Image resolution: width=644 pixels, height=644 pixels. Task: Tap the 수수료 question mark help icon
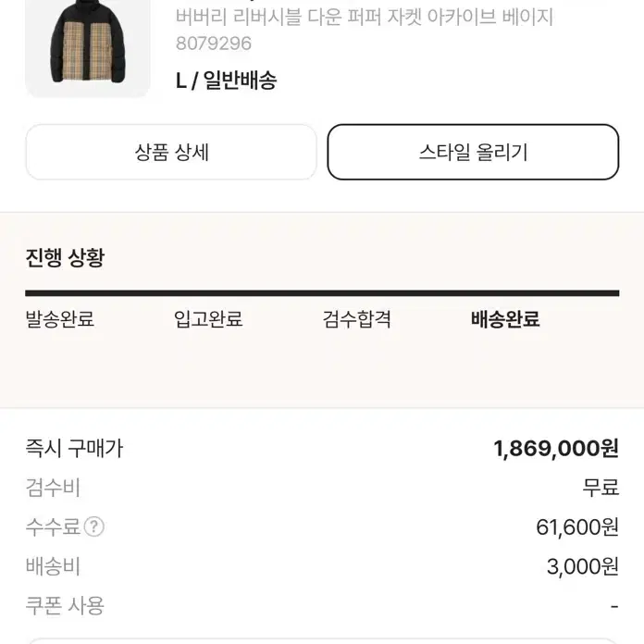(x=94, y=526)
